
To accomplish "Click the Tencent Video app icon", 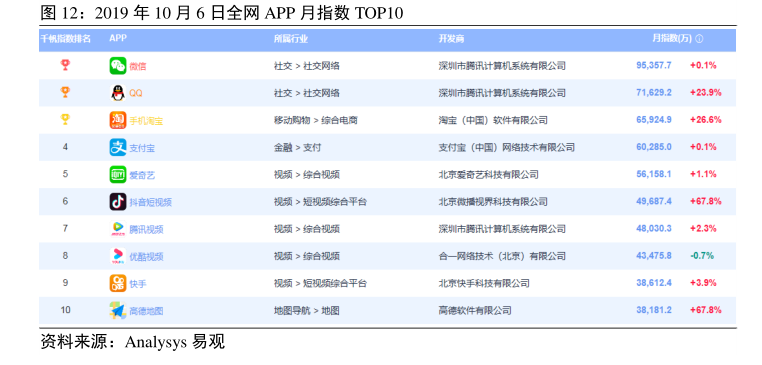I will point(118,228).
